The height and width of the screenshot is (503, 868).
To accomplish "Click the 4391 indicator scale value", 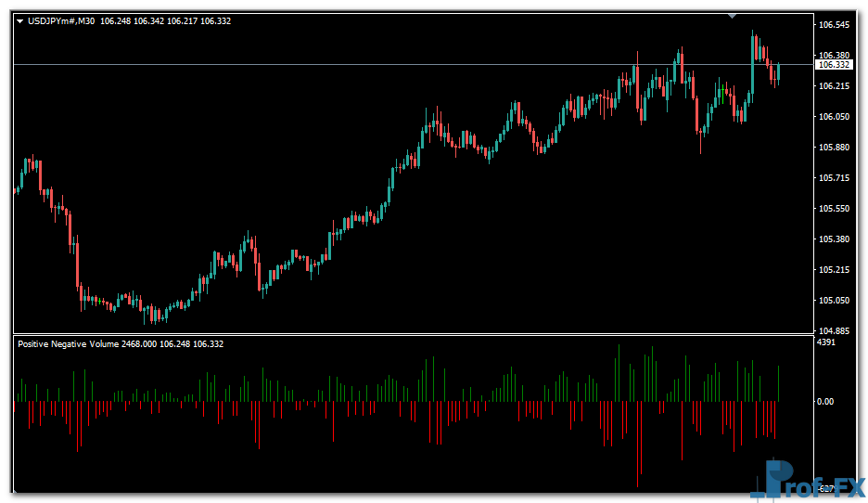I will pyautogui.click(x=827, y=343).
